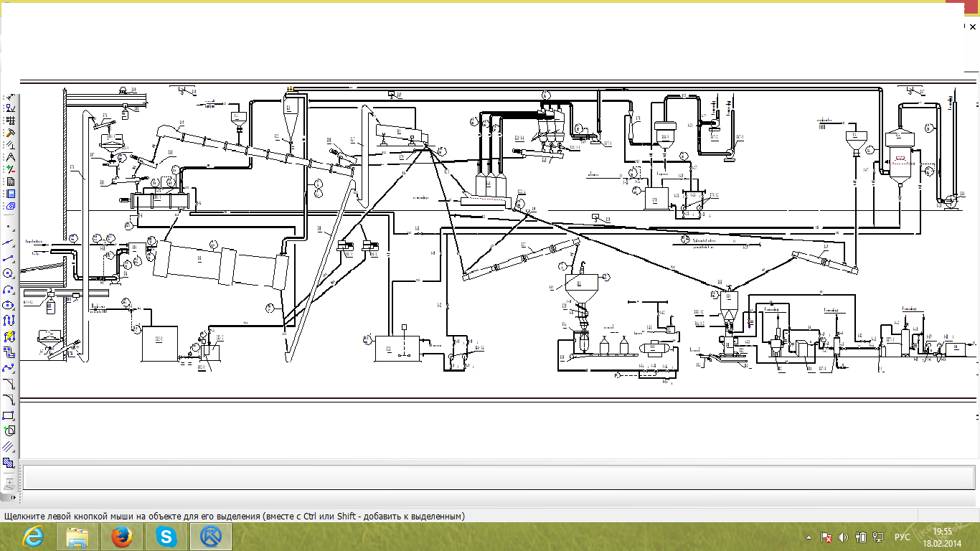Select the Arc tool
980x551 pixels.
(x=9, y=289)
